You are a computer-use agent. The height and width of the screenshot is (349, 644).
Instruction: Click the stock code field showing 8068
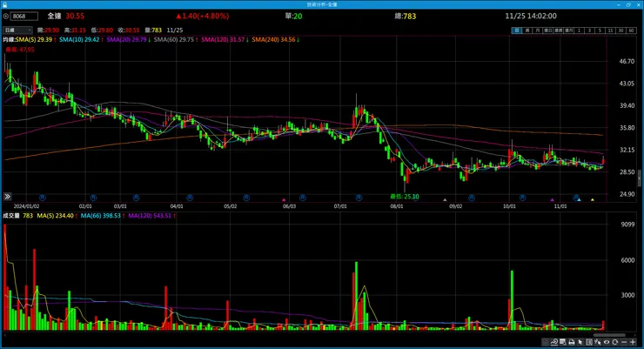click(23, 17)
